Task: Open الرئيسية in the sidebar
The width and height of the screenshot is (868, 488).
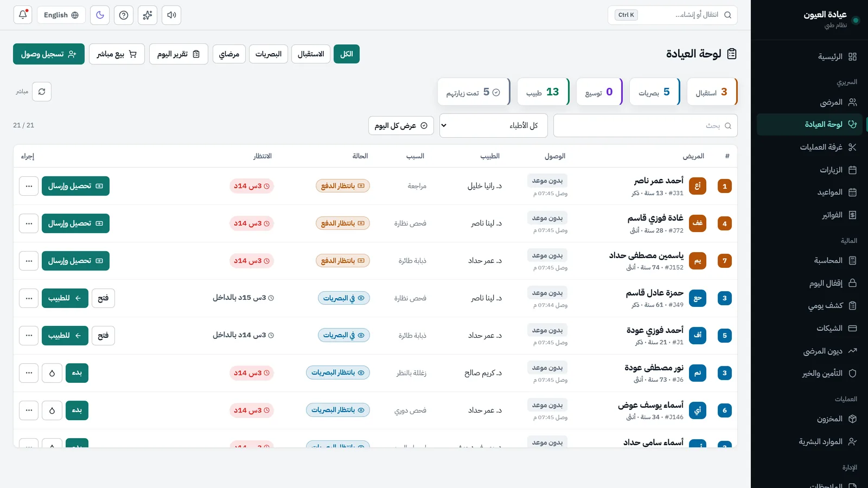Action: (x=809, y=56)
